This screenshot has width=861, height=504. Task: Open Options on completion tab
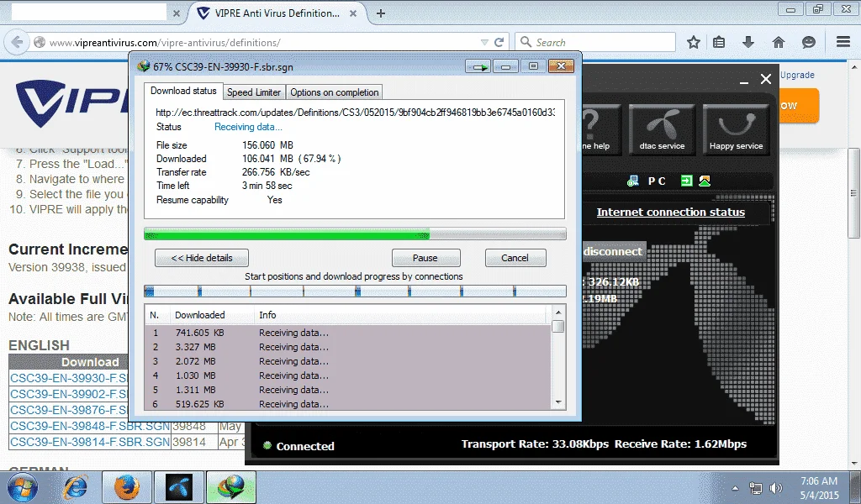[x=335, y=92]
